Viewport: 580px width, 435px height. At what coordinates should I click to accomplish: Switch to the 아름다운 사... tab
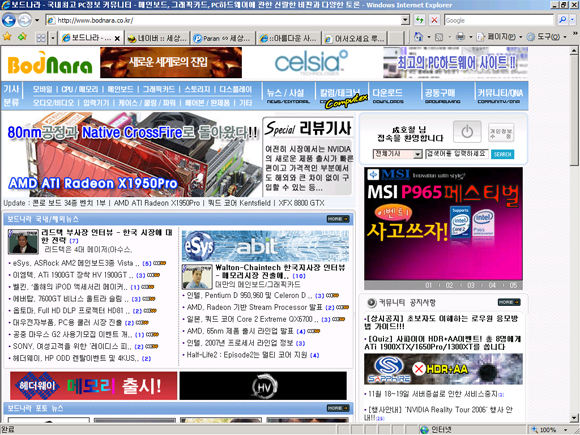tap(288, 38)
